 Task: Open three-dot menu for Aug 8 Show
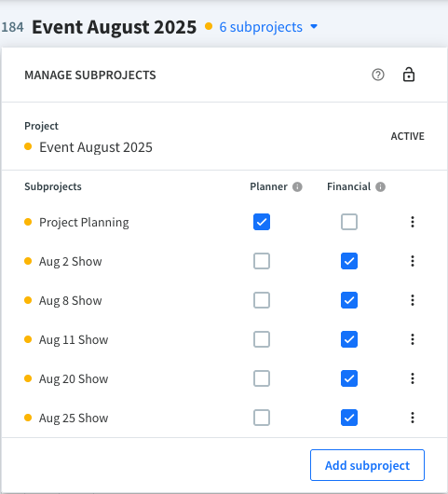413,300
